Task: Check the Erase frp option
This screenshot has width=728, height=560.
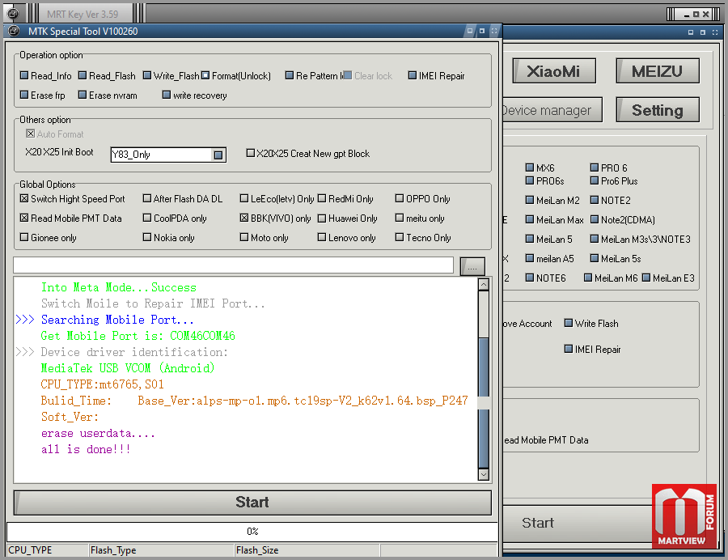Action: pos(24,95)
